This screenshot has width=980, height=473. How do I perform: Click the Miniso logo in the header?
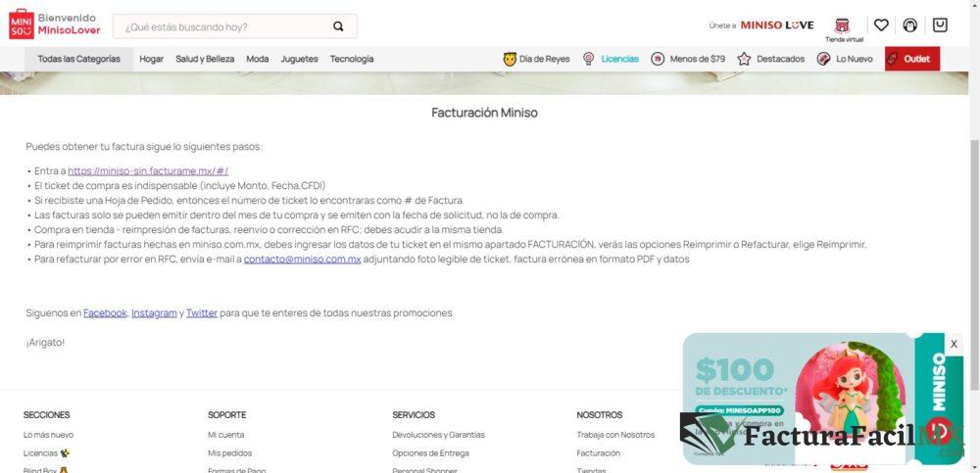coord(22,24)
